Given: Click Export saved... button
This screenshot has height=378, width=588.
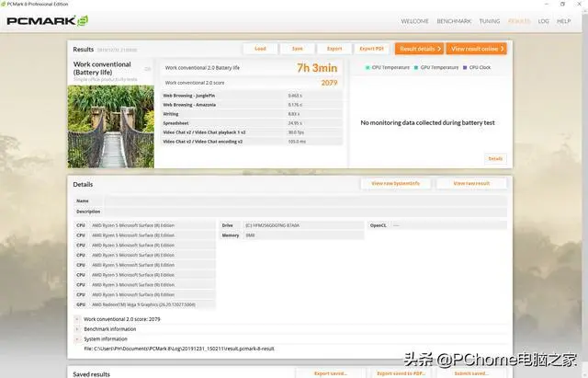Looking at the screenshot, I should coord(331,373).
